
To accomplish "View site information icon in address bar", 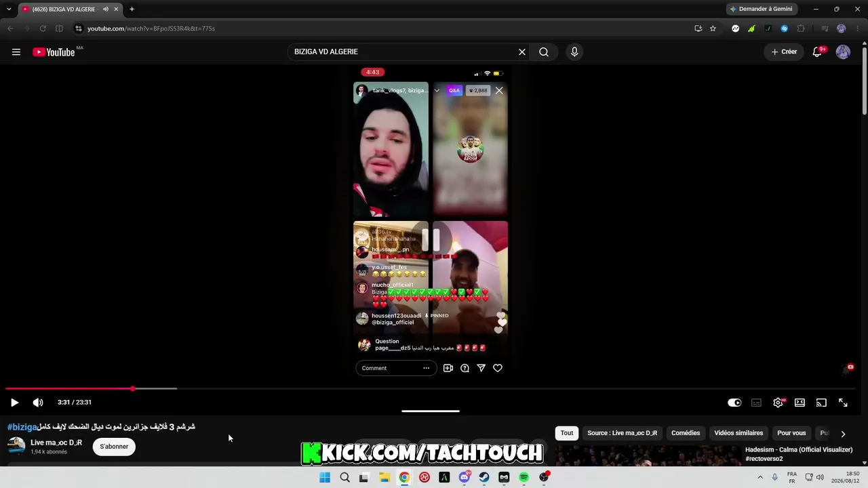I will click(x=78, y=28).
